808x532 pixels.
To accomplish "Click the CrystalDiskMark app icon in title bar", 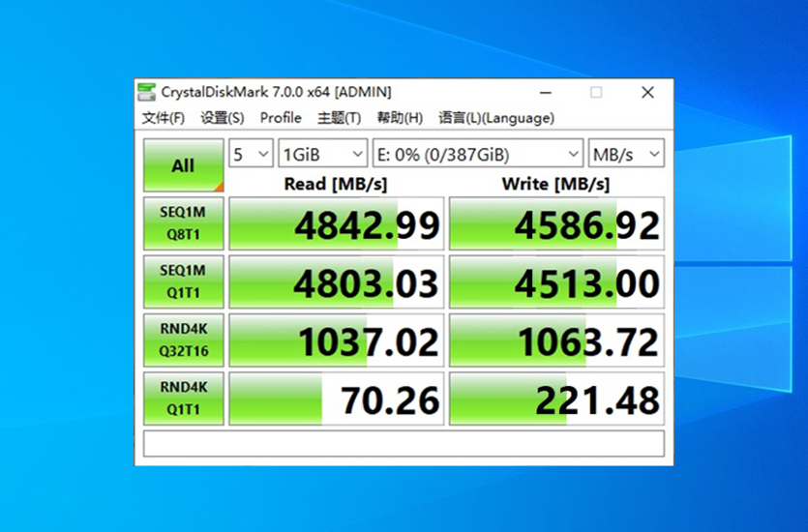I will 147,92.
